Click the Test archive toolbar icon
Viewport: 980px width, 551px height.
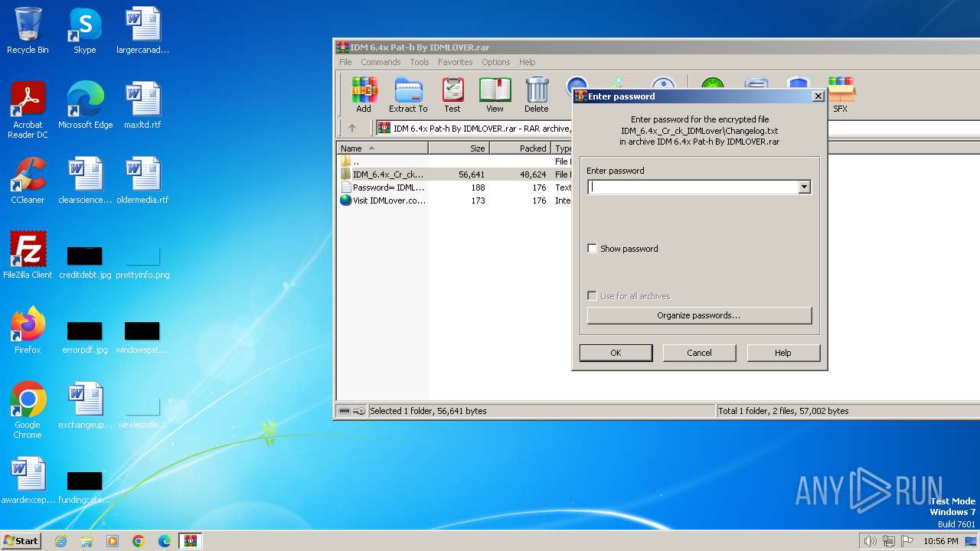[x=452, y=95]
